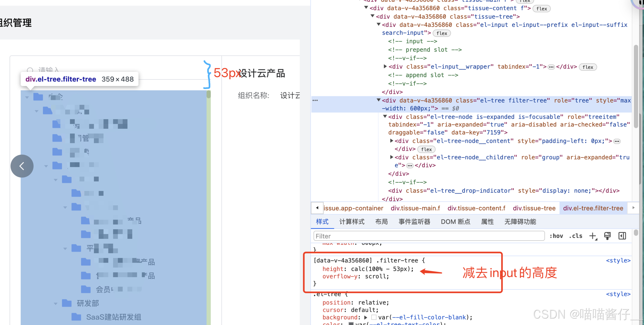Click the round back arrow button
The height and width of the screenshot is (325, 644).
click(x=22, y=166)
